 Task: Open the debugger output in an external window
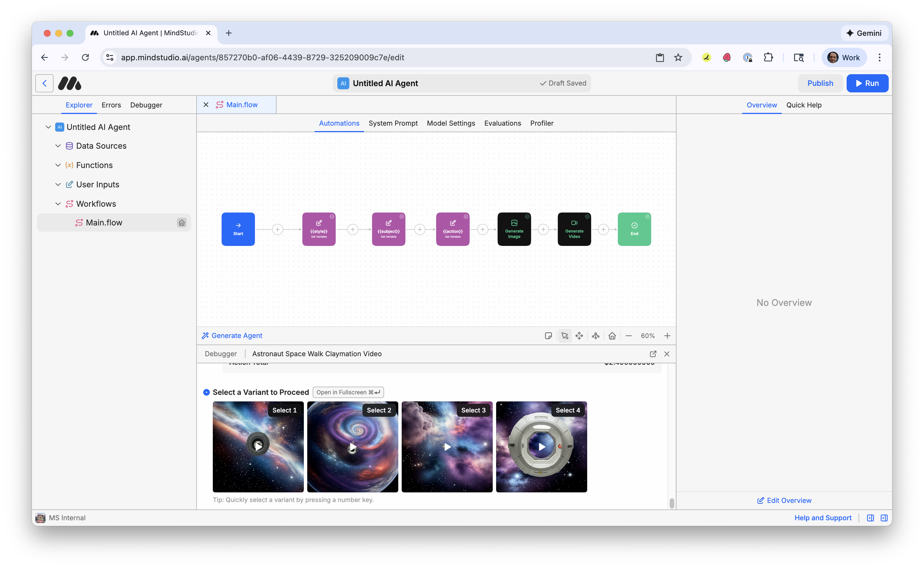[x=653, y=353]
